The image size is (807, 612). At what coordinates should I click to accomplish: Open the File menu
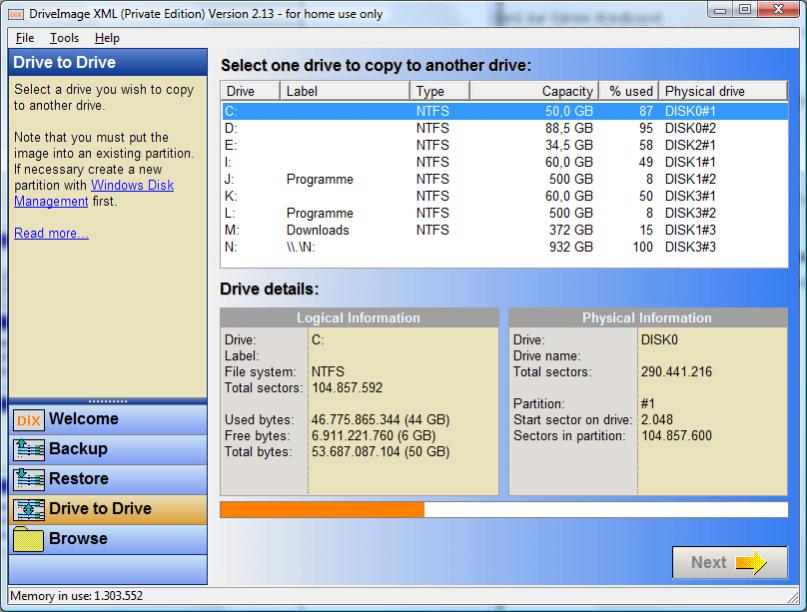(25, 38)
